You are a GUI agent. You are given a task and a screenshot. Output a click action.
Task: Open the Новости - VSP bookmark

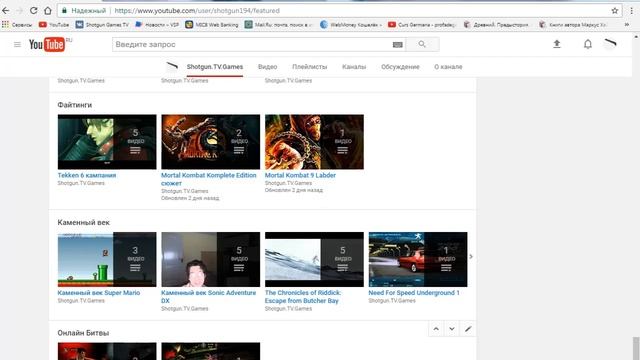[157, 24]
